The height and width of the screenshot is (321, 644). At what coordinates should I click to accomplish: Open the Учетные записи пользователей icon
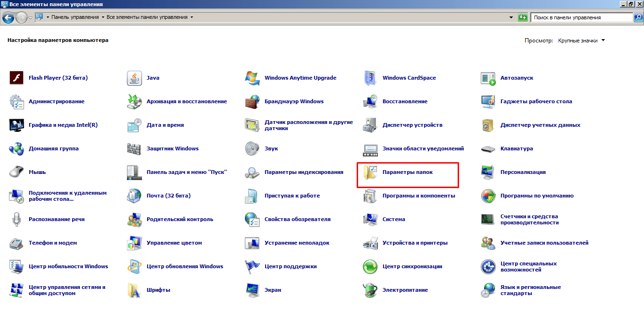tap(488, 243)
